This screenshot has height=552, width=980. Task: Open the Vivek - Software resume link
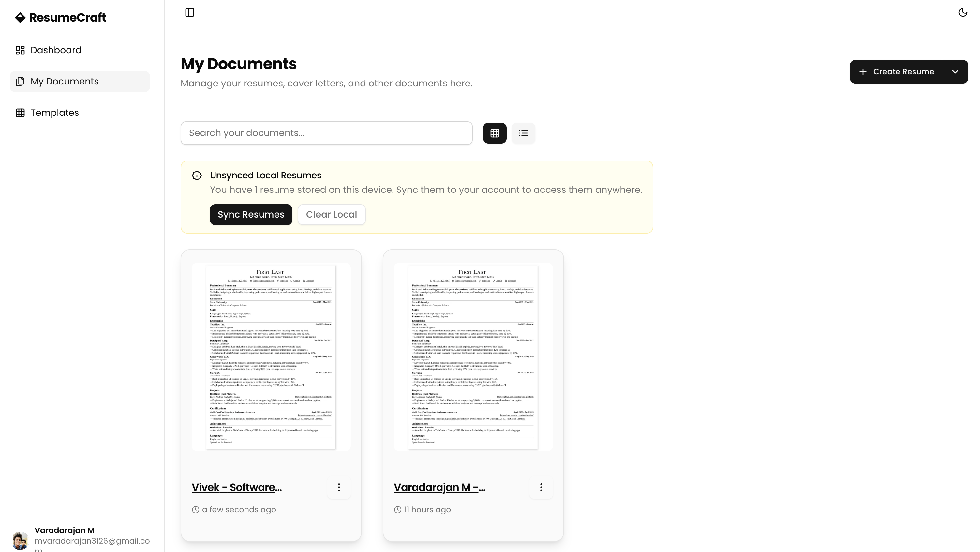tap(236, 488)
